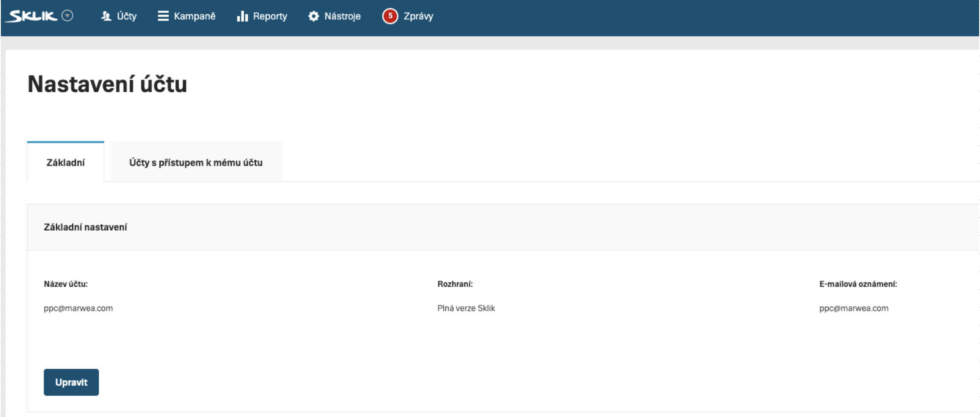Screen dimensions: 980x417
Task: Open the Účty s přístupem k mému účtu tab
Action: [x=196, y=162]
